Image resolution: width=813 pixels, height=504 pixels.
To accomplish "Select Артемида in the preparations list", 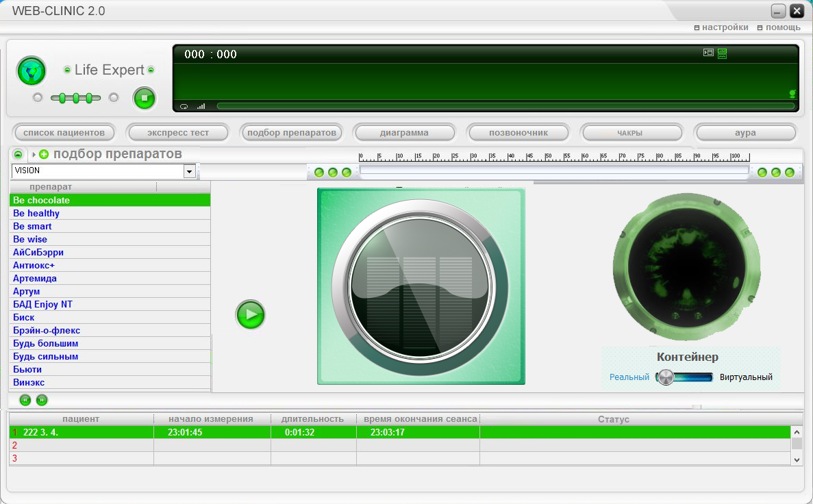I will click(x=110, y=278).
